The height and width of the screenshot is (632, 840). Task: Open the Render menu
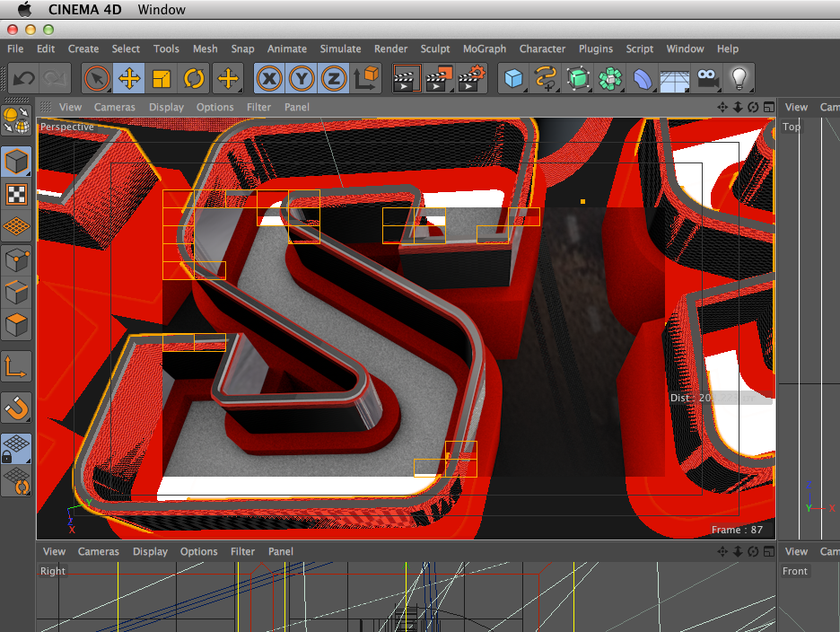point(390,48)
